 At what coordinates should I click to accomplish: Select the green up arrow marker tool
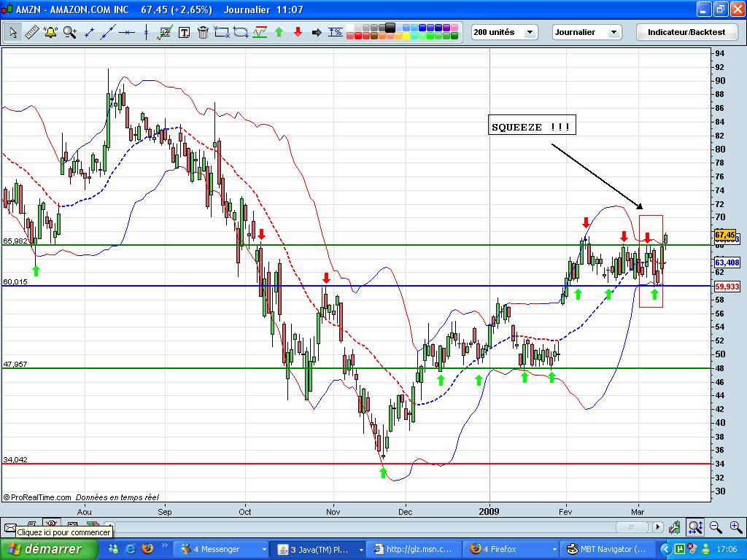click(279, 32)
